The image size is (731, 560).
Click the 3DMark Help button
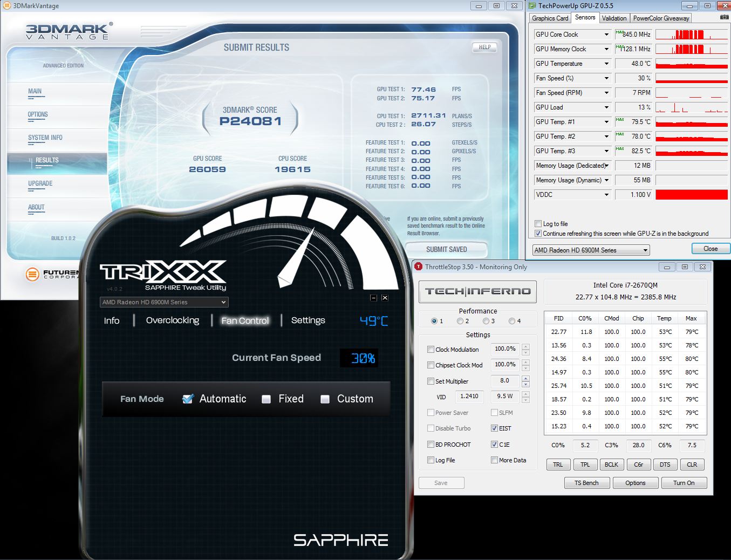(484, 47)
